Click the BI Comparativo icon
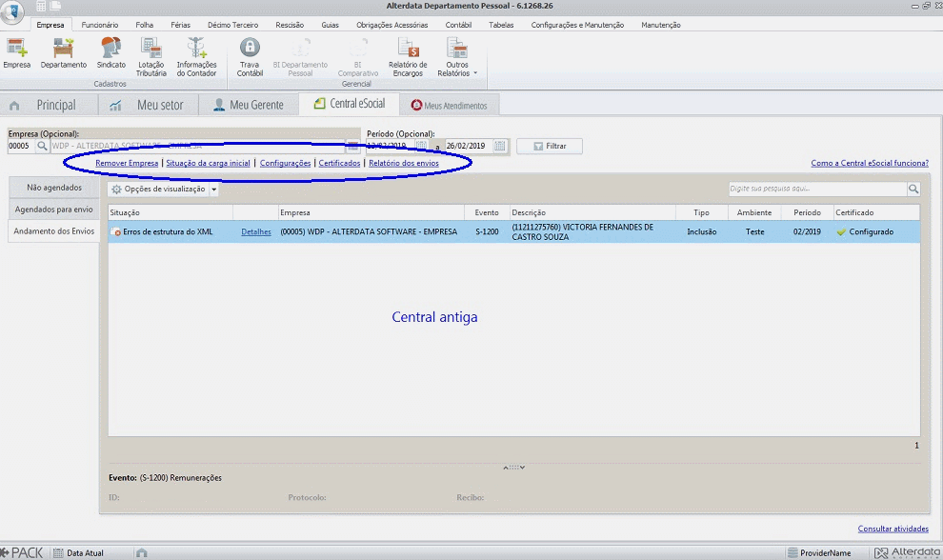 click(x=358, y=57)
